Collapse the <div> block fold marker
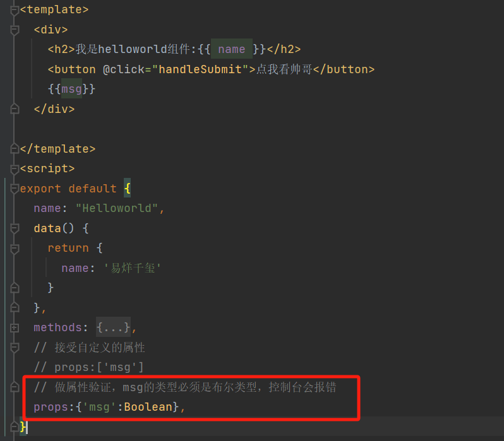504x441 pixels. (15, 30)
